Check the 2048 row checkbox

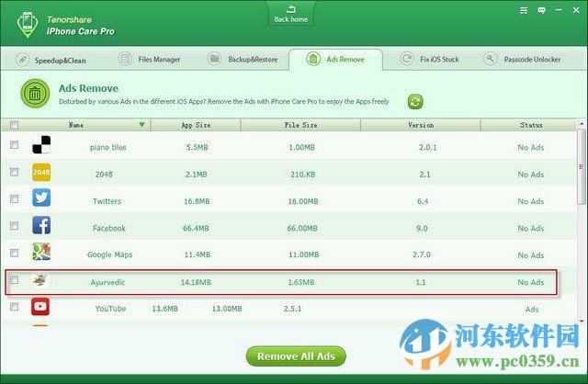tap(15, 172)
